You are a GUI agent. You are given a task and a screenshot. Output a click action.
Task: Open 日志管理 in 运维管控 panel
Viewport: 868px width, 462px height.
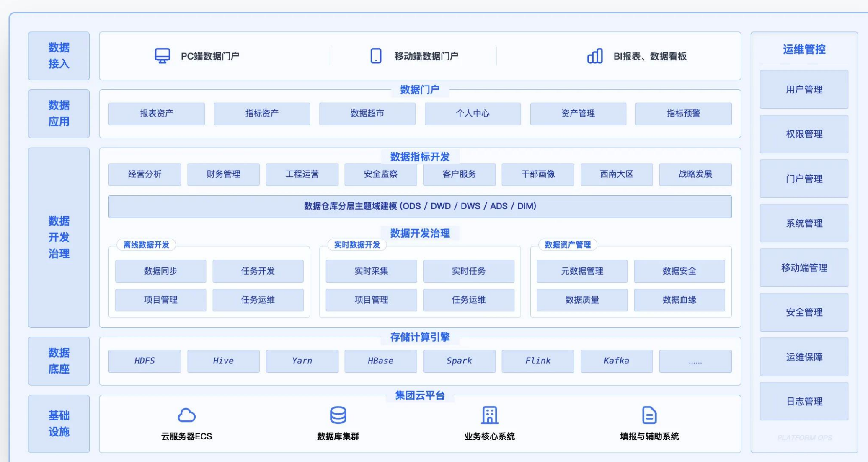(x=804, y=401)
